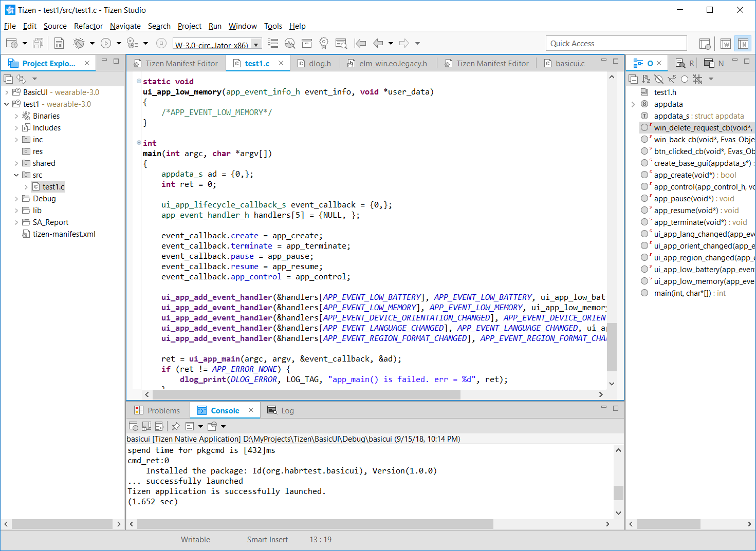
Task: Select tizen-manifest.xml in Project Explorer
Action: (64, 234)
